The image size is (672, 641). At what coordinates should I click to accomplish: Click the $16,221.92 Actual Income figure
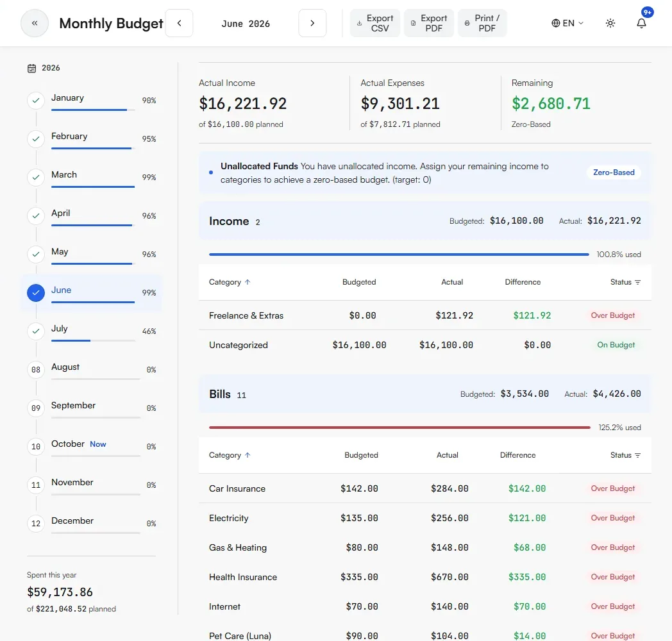242,104
